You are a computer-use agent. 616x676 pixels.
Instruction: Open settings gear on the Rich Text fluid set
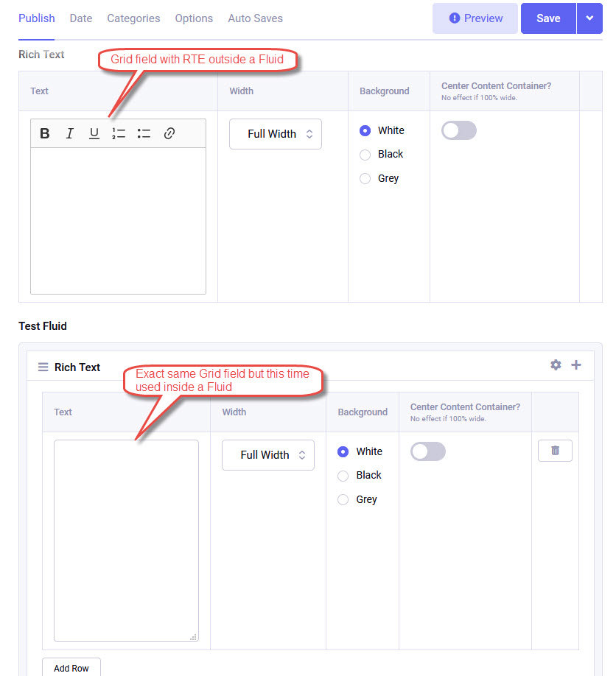(556, 365)
